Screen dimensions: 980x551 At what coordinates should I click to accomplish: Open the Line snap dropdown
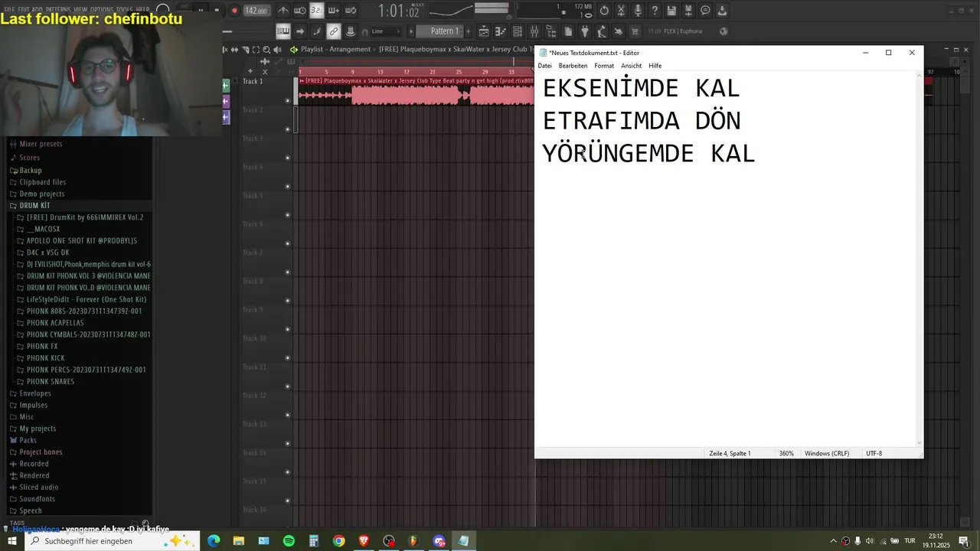pyautogui.click(x=387, y=31)
